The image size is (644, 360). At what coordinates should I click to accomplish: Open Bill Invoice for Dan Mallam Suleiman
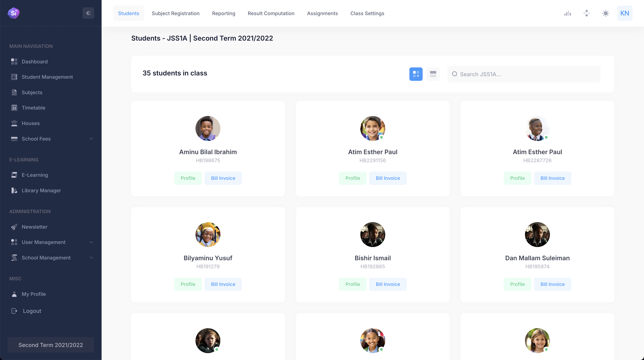553,284
